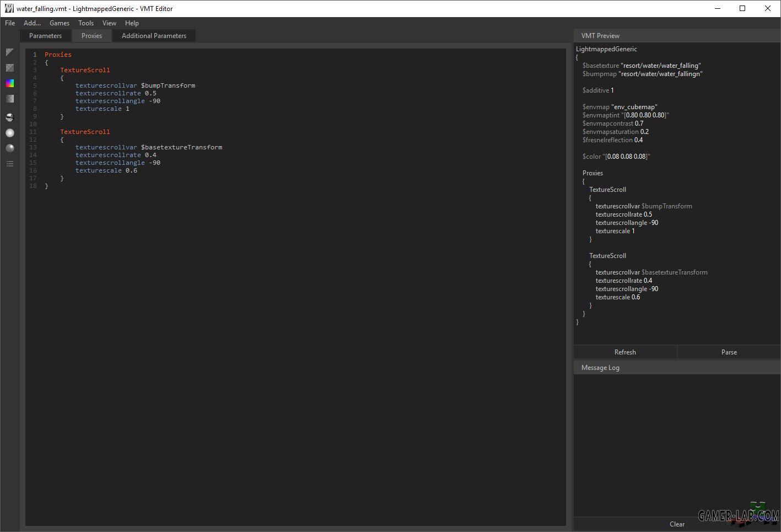The height and width of the screenshot is (532, 781).
Task: Click the Parse button
Action: point(729,352)
